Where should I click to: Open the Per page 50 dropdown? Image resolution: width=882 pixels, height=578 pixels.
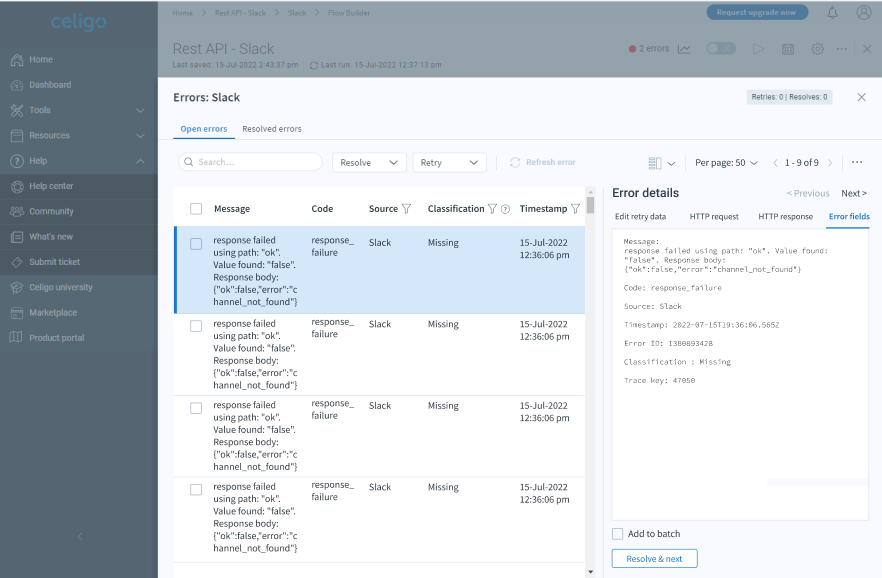(x=726, y=163)
